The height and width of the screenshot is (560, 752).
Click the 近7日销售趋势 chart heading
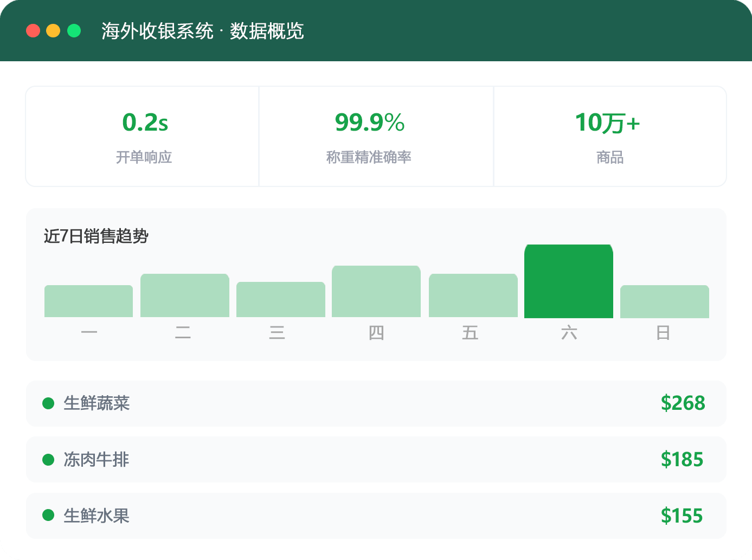[96, 236]
